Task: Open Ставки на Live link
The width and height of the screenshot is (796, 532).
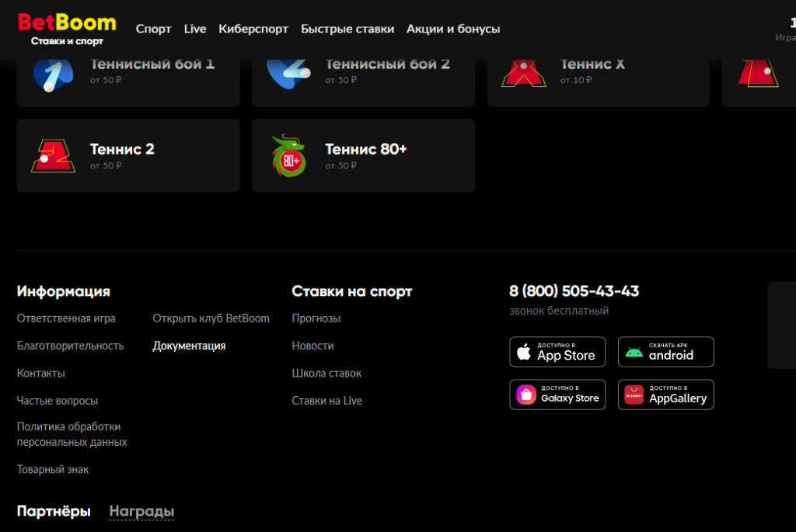Action: [x=326, y=401]
